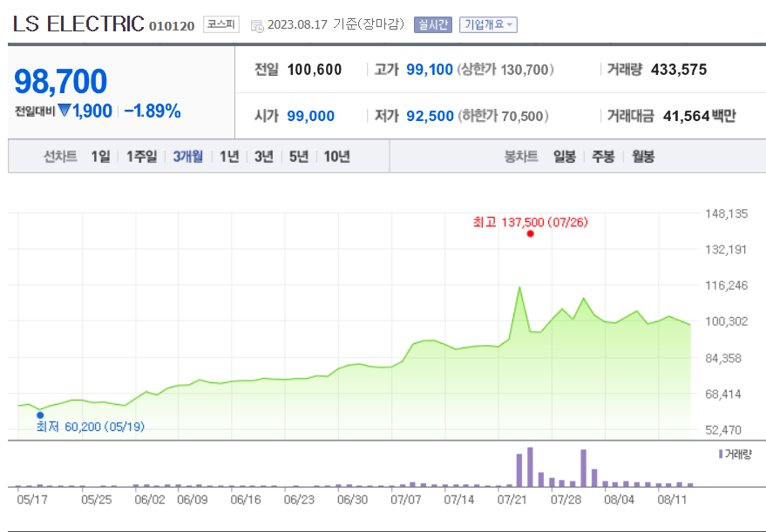Select the 5년 line chart tab
766x532 pixels.
pyautogui.click(x=299, y=157)
